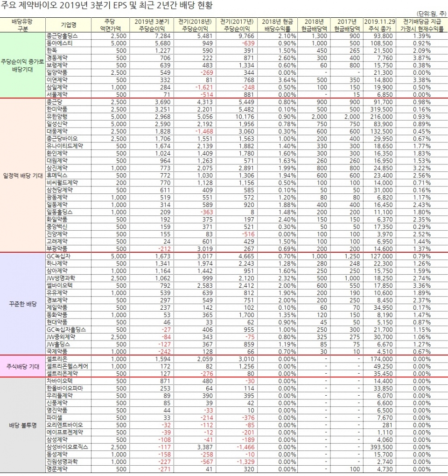
Task: Click the purple 꾸준한 배당 category cell
Action: click(23, 304)
